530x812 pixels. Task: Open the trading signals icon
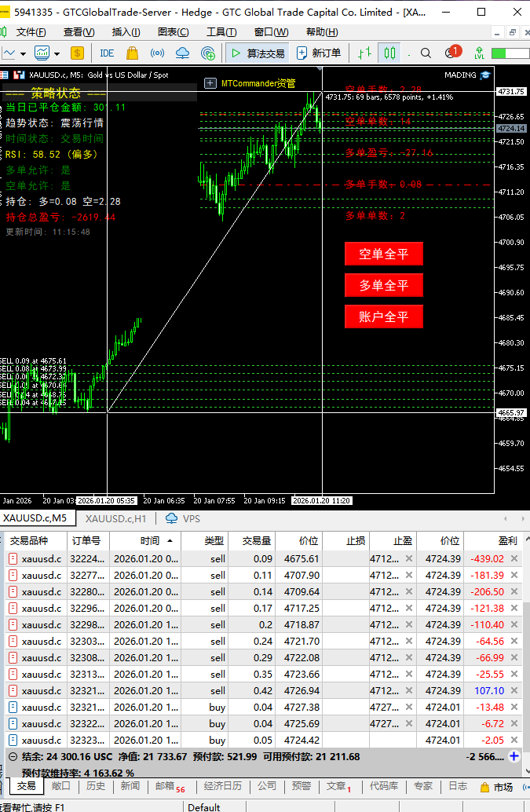(157, 53)
